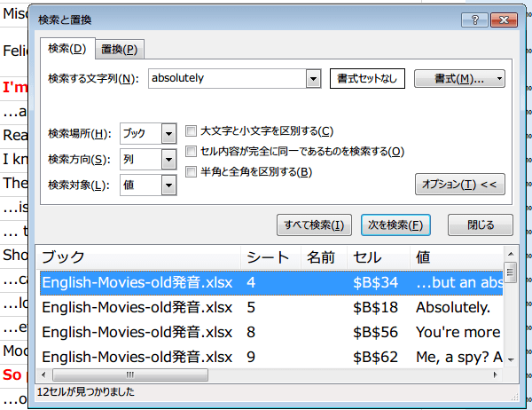Click the 書式セットなし preview box
Image resolution: width=532 pixels, height=410 pixels.
[367, 78]
